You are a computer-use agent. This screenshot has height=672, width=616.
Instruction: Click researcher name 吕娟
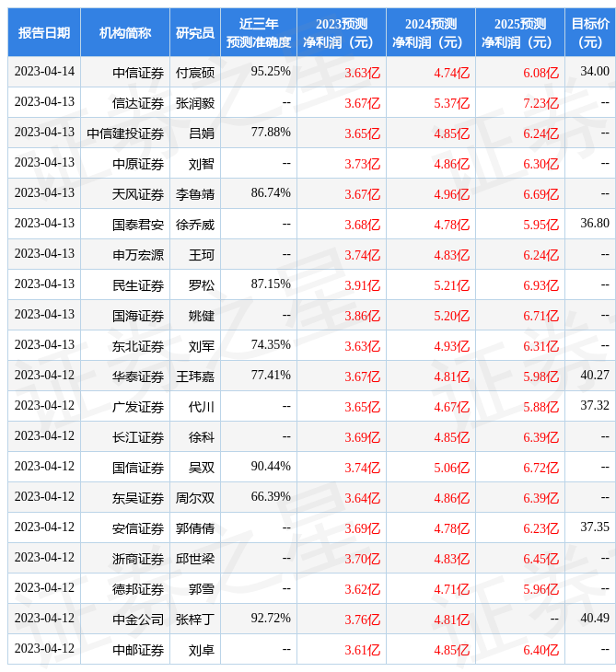(x=202, y=133)
